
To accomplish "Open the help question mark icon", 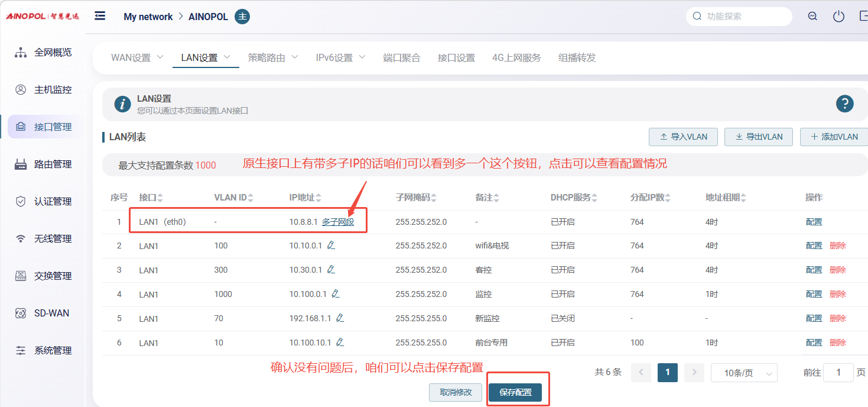I will 844,104.
